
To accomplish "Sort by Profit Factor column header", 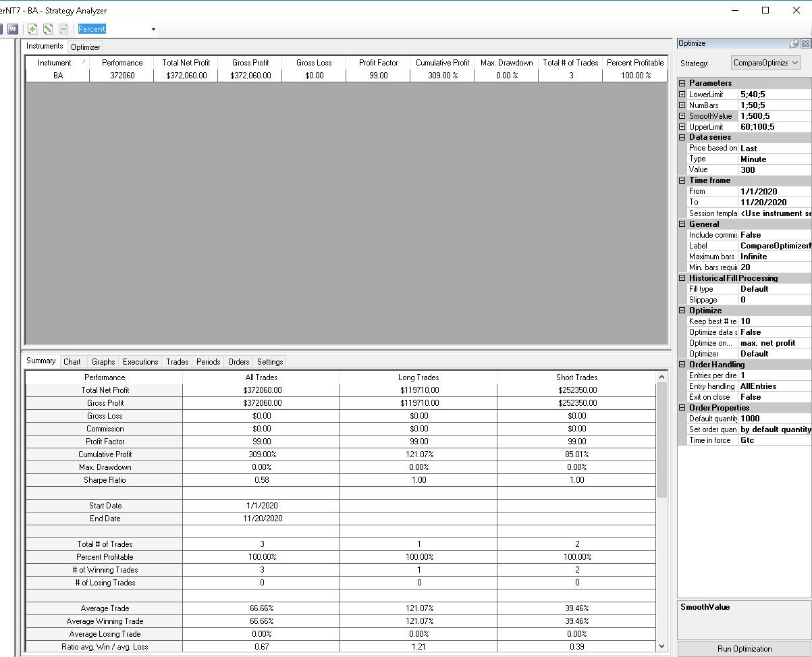I will click(378, 63).
